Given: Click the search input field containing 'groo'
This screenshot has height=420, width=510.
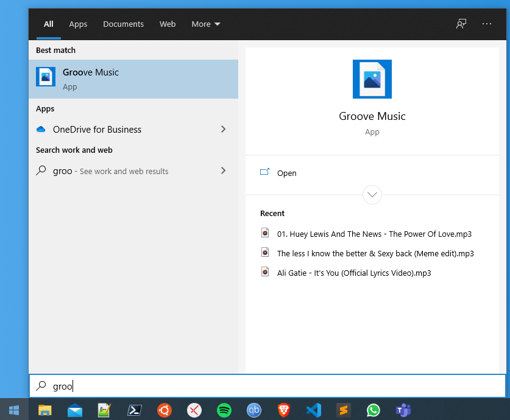Looking at the screenshot, I should tap(268, 386).
